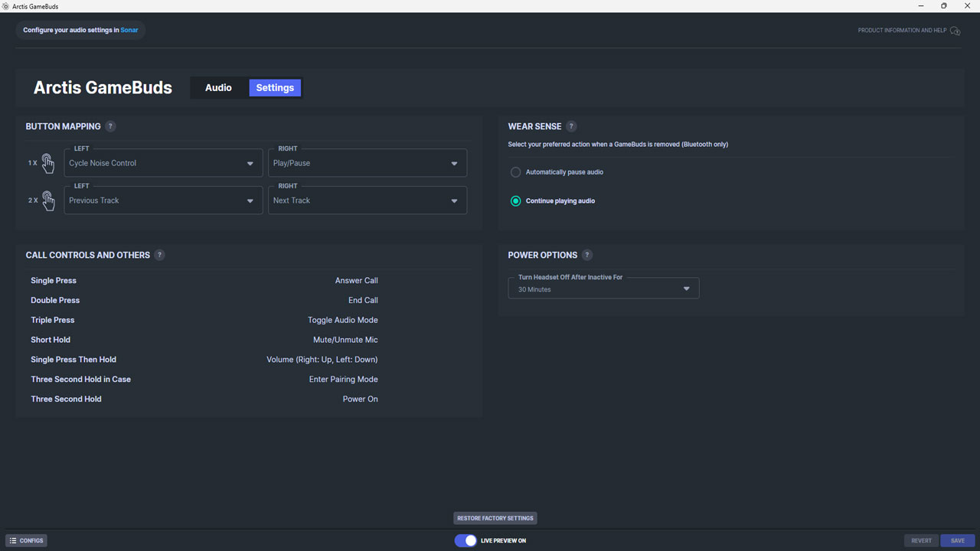Image resolution: width=980 pixels, height=551 pixels.
Task: Click the Wear Sense description text
Action: pyautogui.click(x=618, y=145)
